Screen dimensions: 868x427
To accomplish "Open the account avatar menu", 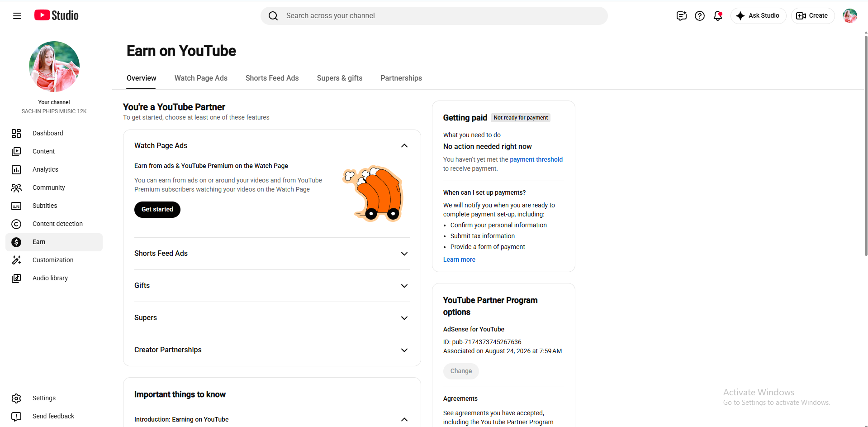I will coord(850,16).
